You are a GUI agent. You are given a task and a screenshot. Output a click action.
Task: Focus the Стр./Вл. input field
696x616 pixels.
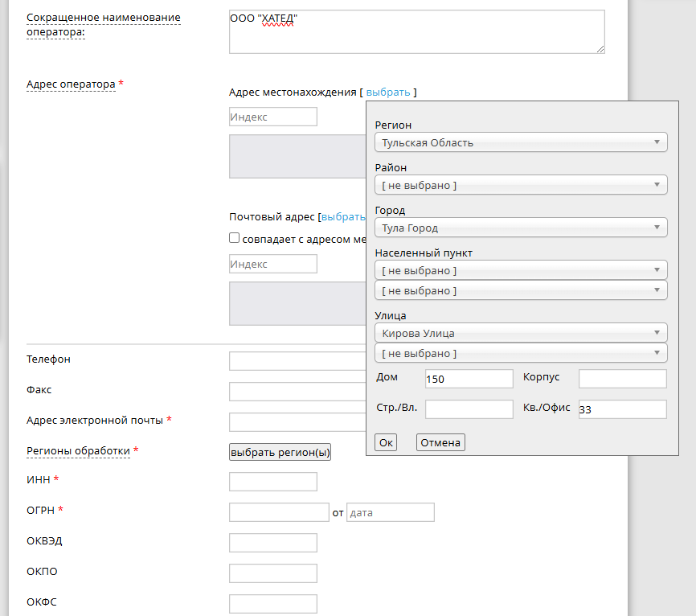pyautogui.click(x=469, y=409)
